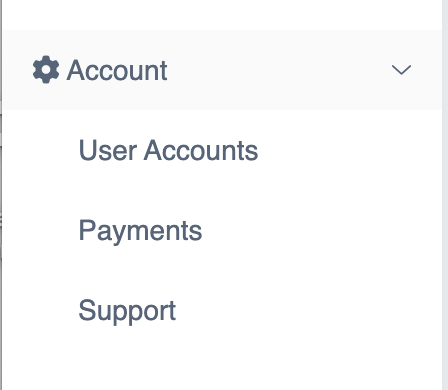The image size is (448, 390).
Task: Click the downward chevron icon at right
Action: 401,70
